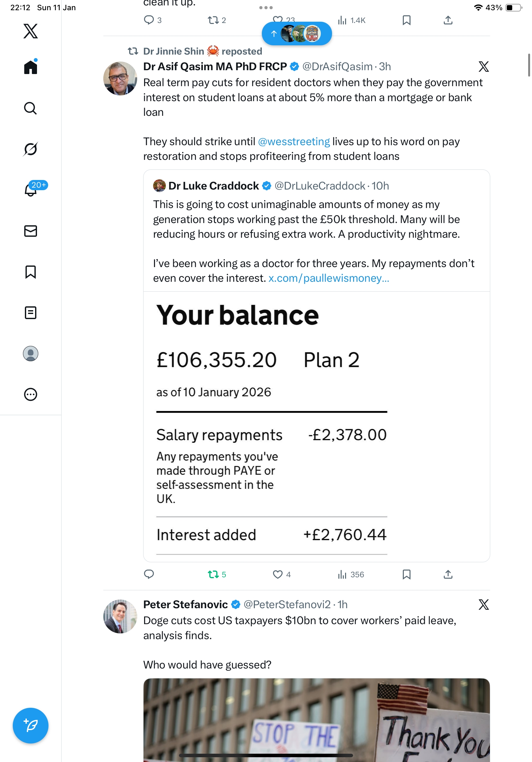
Task: Expand the More options circle in sidebar
Action: (31, 394)
